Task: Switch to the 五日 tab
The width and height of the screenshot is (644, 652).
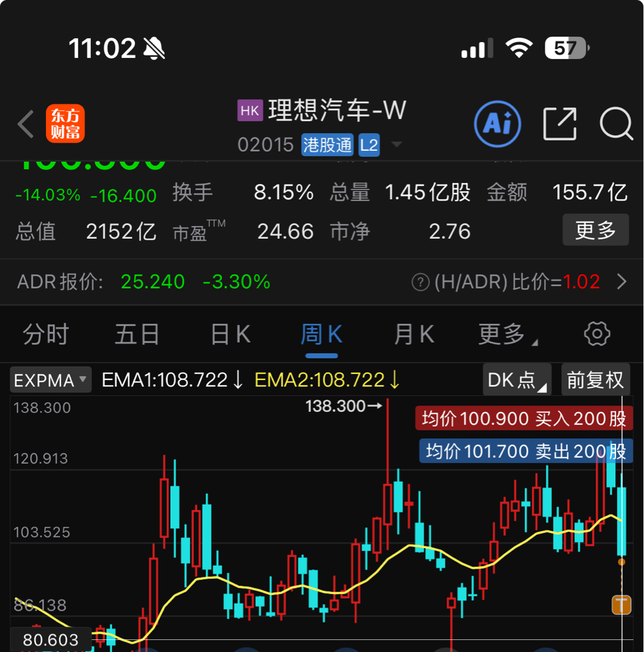Action: click(137, 334)
